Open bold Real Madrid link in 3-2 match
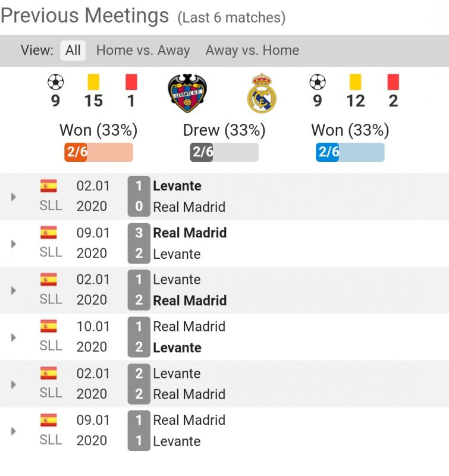Image resolution: width=449 pixels, height=476 pixels. (190, 233)
